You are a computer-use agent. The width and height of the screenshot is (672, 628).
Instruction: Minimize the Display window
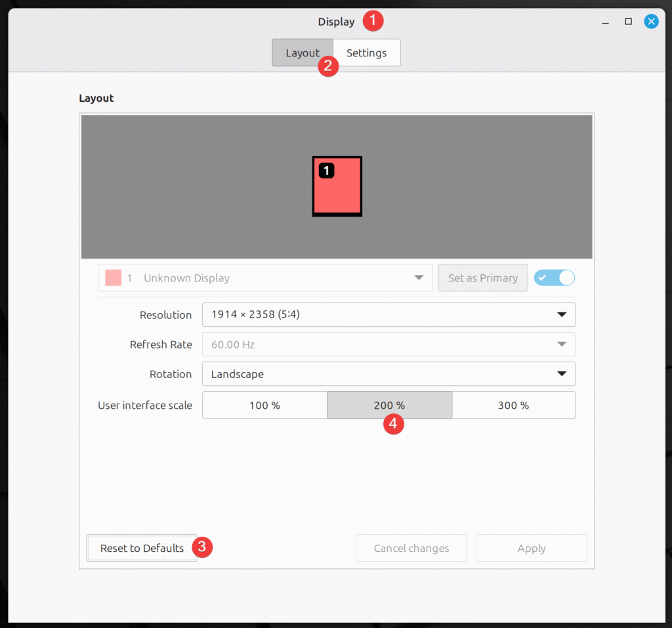[606, 22]
